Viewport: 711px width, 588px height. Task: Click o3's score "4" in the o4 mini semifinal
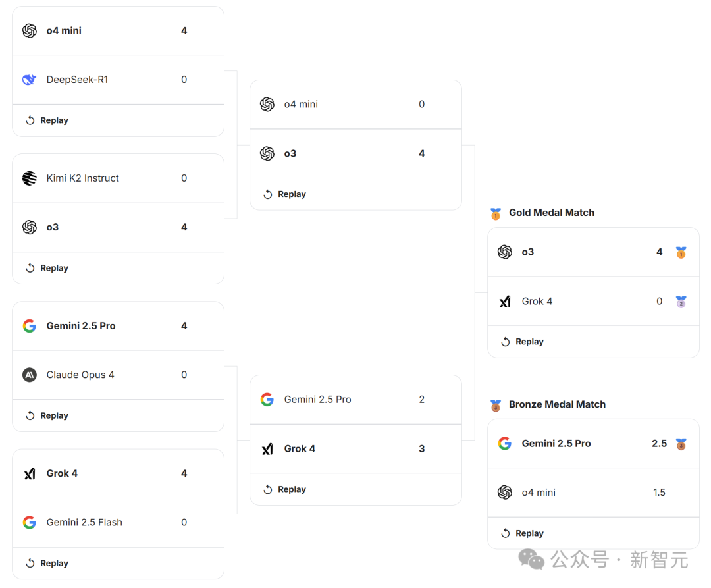click(422, 153)
